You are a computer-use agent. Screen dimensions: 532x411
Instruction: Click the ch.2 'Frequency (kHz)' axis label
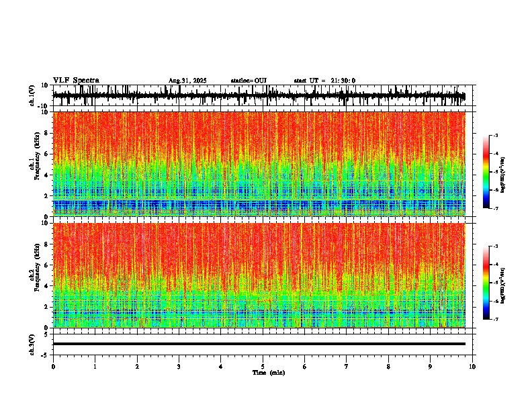coord(37,267)
